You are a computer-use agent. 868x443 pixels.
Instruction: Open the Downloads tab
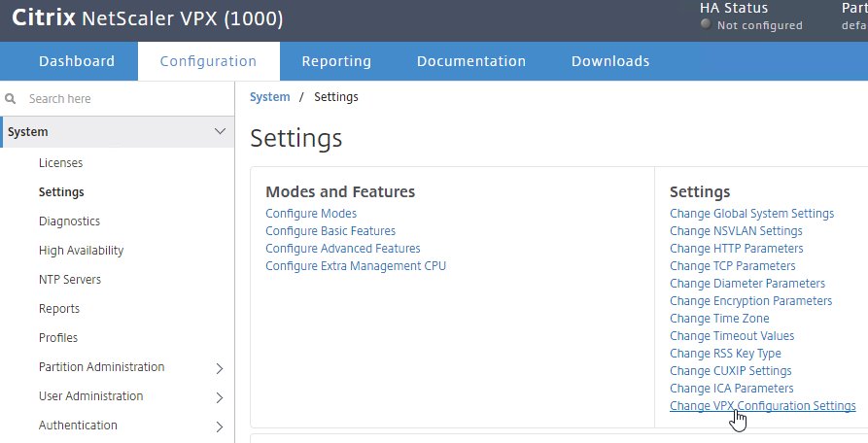pyautogui.click(x=610, y=61)
